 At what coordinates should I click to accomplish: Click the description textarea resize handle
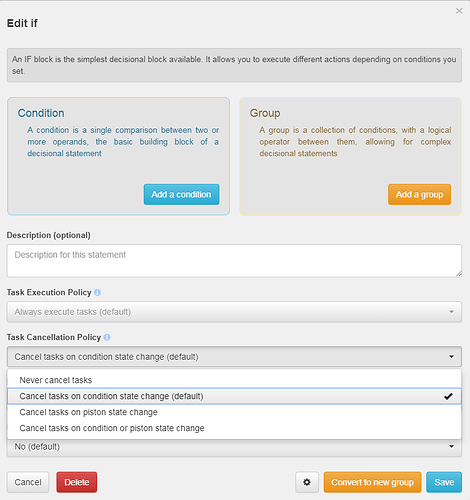(459, 274)
